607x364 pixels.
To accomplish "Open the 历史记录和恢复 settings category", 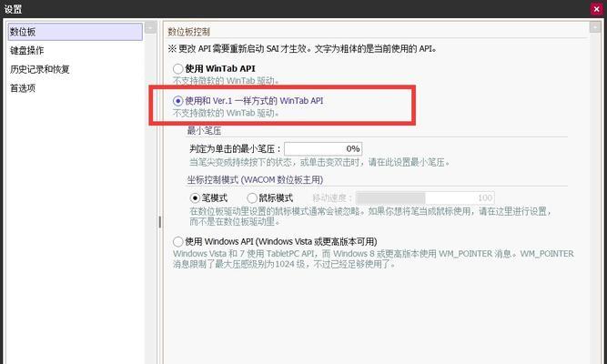I will (39, 69).
